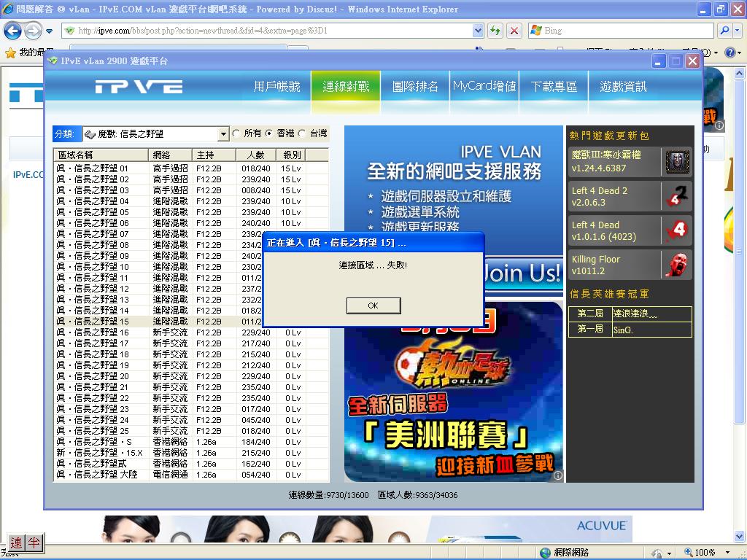
Task: Click the green Refresh page icon
Action: tap(495, 31)
